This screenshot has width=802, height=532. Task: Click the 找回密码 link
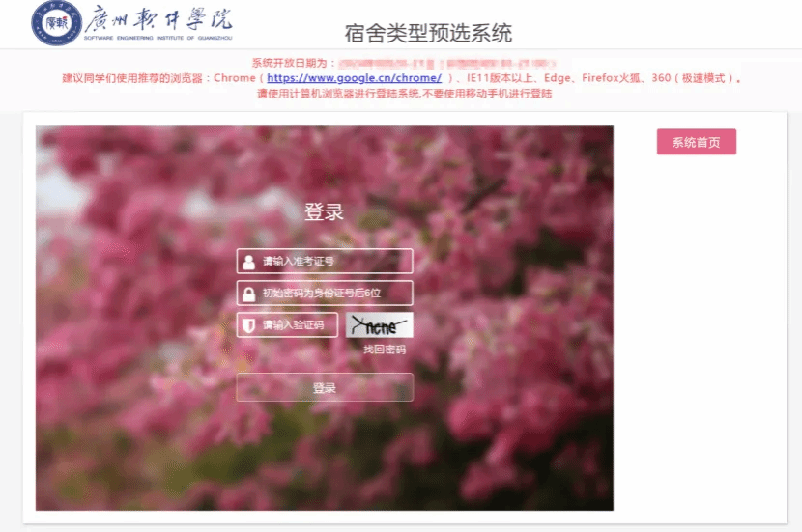[x=385, y=350]
